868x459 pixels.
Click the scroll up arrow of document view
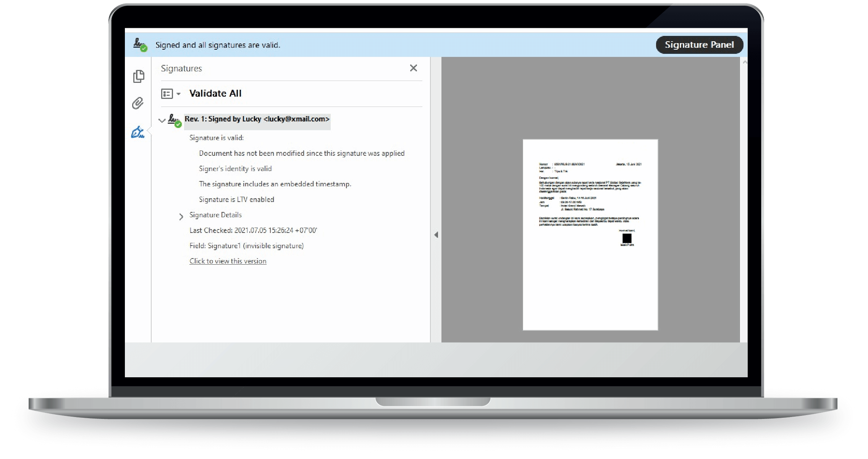pos(744,62)
